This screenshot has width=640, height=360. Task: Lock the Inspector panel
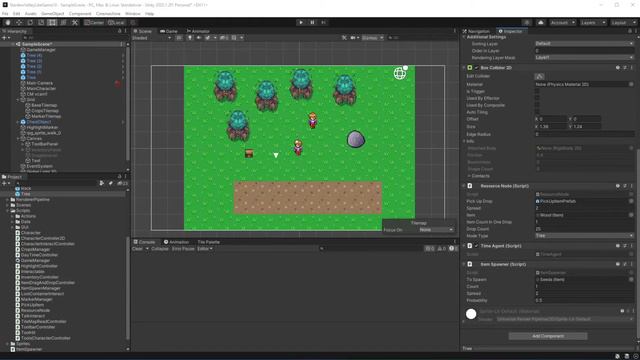click(629, 31)
